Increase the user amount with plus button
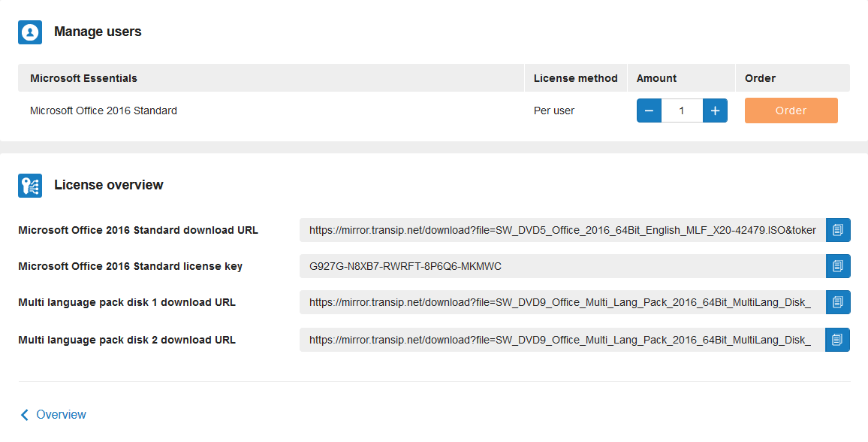Viewport: 868px width, 442px height. tap(716, 110)
